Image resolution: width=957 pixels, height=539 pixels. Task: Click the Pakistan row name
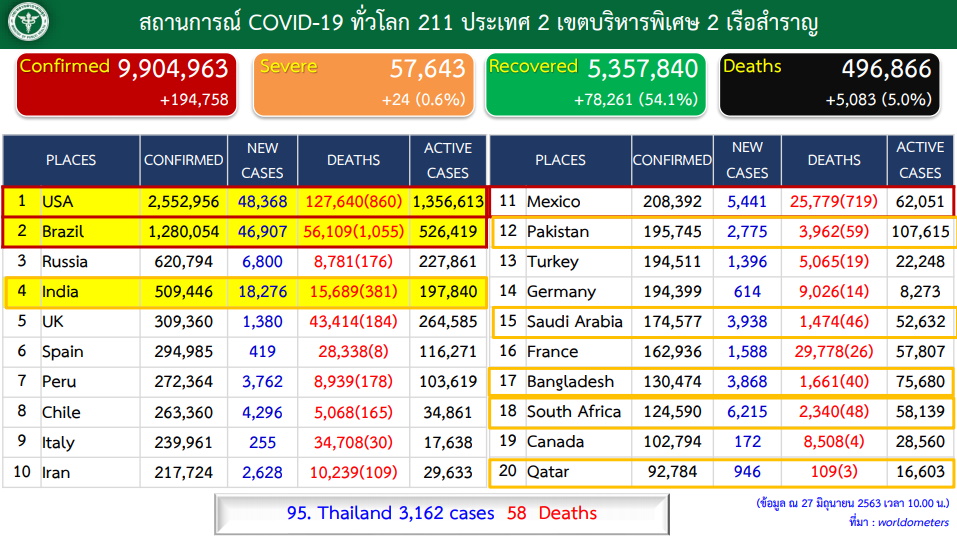(x=558, y=231)
